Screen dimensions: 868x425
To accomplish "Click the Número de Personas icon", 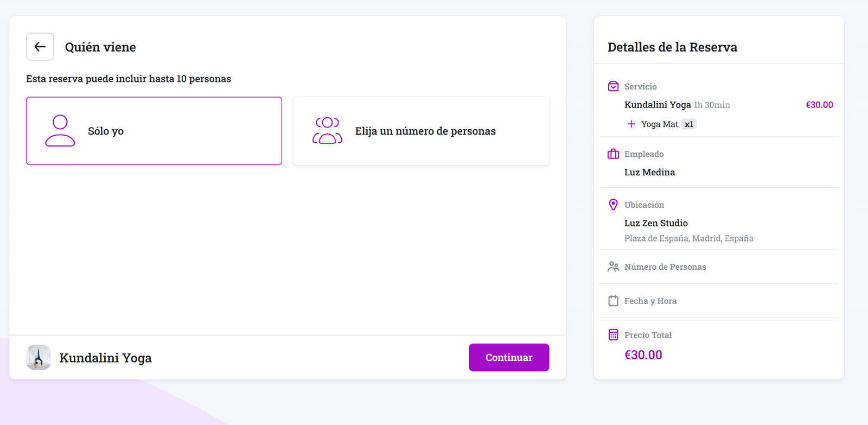I will pyautogui.click(x=613, y=267).
